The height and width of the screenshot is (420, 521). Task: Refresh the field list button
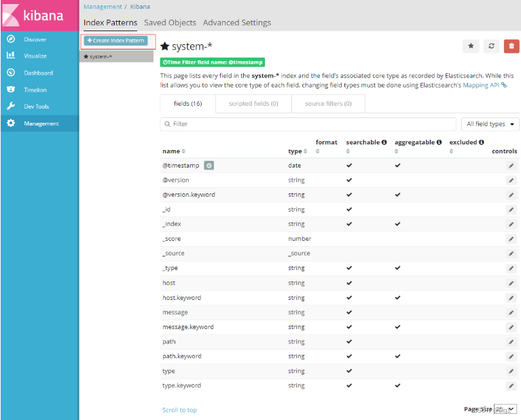point(491,46)
